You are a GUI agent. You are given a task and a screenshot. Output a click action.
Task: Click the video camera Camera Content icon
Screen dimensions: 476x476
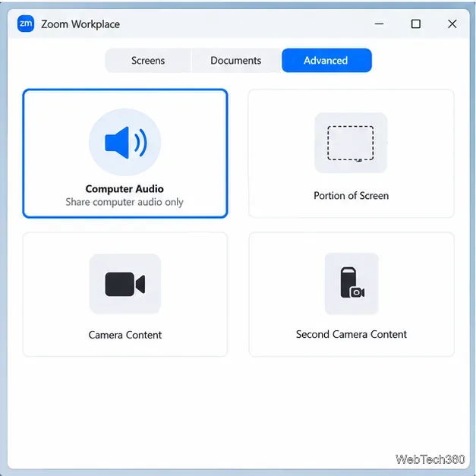point(125,284)
